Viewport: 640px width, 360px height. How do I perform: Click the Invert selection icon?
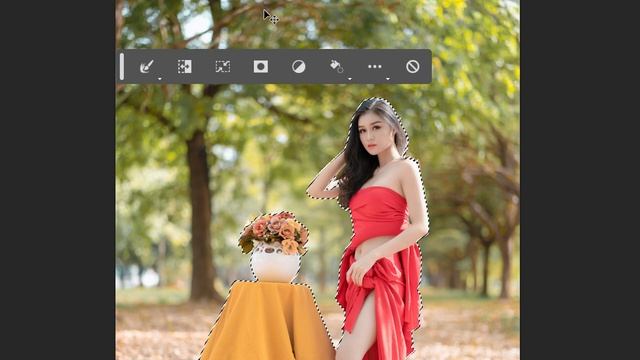point(184,67)
